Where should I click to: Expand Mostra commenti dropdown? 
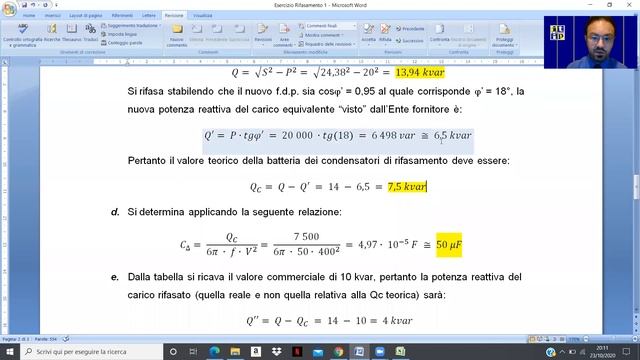coord(322,35)
